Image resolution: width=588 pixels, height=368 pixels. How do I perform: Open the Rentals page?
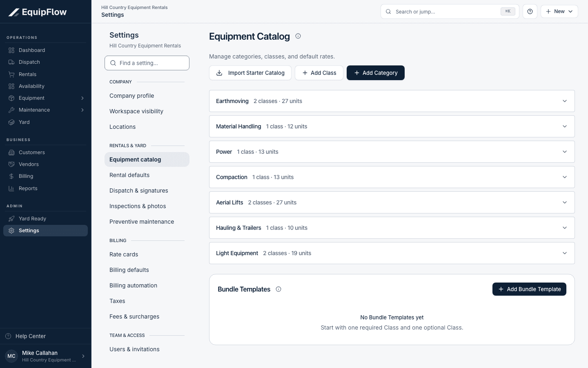point(45,74)
